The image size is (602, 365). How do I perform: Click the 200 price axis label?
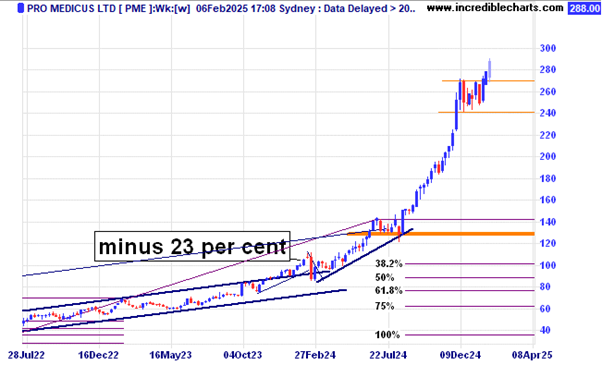click(548, 157)
